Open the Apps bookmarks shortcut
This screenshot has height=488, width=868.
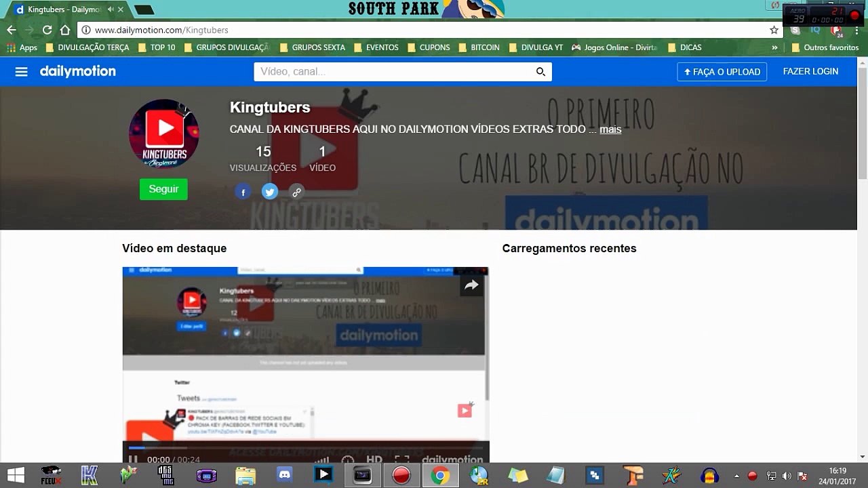(22, 47)
